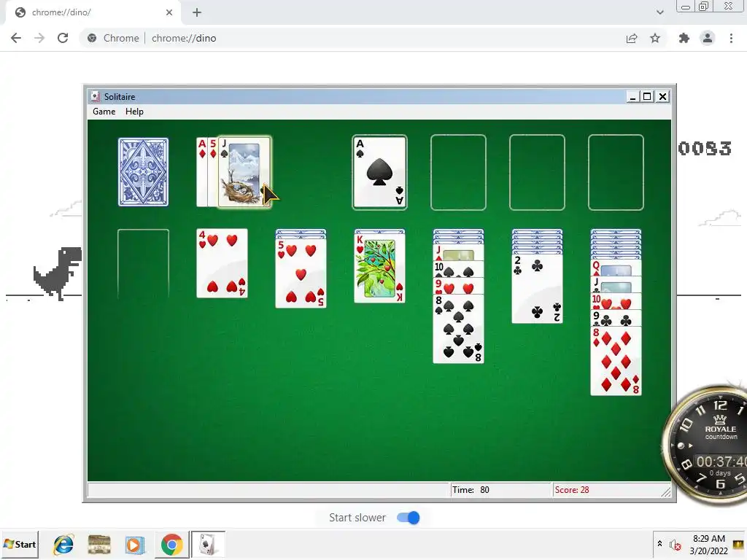Viewport: 747px width, 560px height.
Task: Maximize the Solitaire window
Action: pos(647,97)
